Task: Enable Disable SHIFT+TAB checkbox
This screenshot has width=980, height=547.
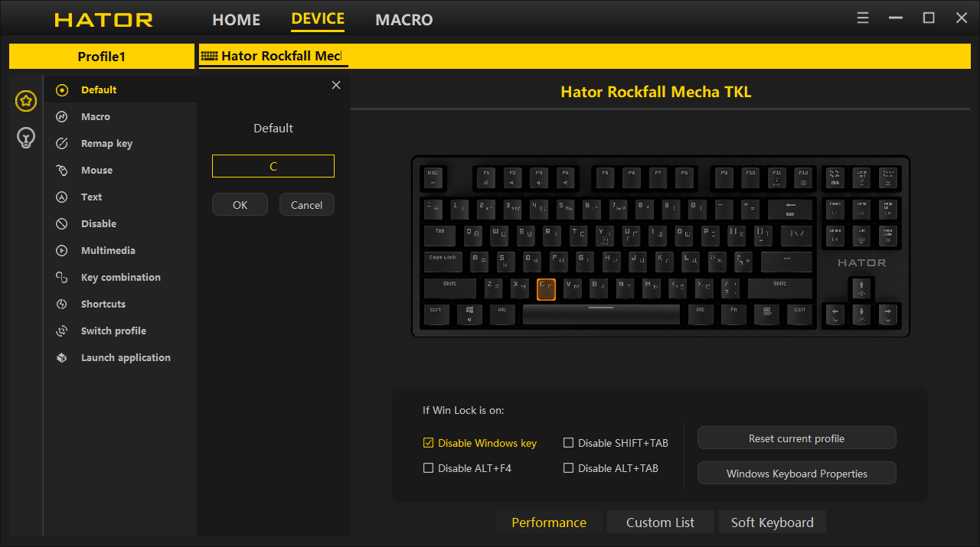Action: [x=568, y=443]
